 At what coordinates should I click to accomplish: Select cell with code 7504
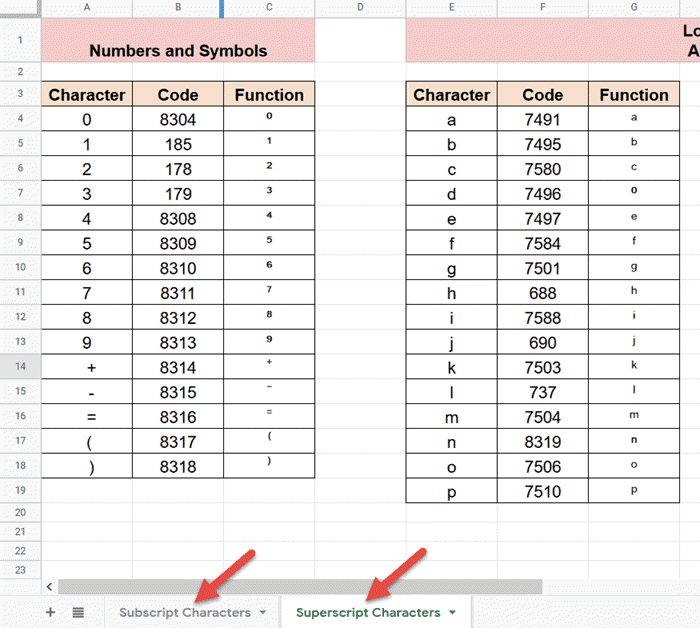(542, 416)
